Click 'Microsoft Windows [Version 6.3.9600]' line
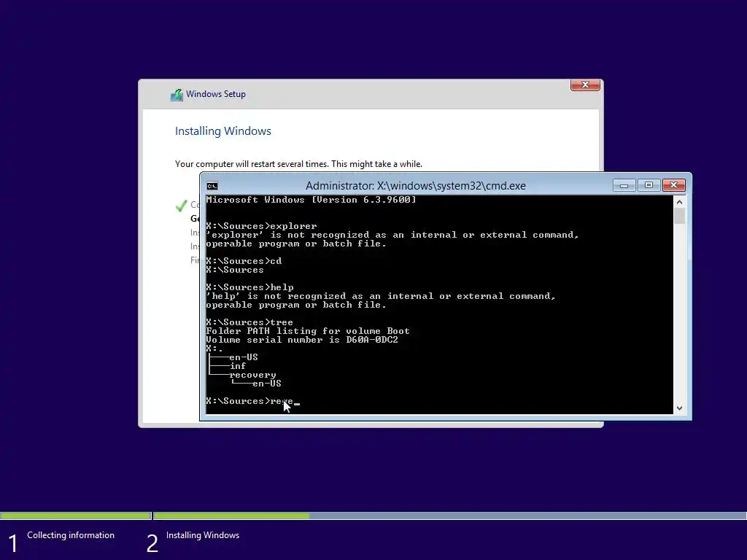This screenshot has height=560, width=747. coord(311,200)
